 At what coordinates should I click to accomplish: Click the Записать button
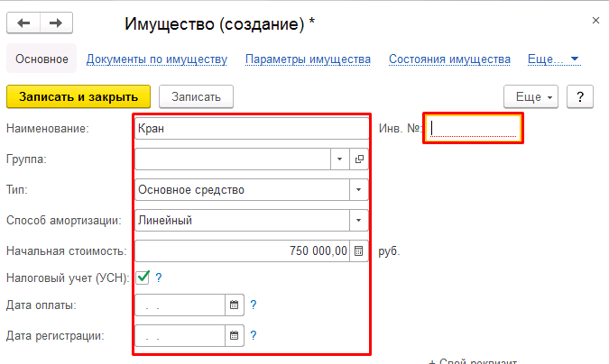point(196,96)
